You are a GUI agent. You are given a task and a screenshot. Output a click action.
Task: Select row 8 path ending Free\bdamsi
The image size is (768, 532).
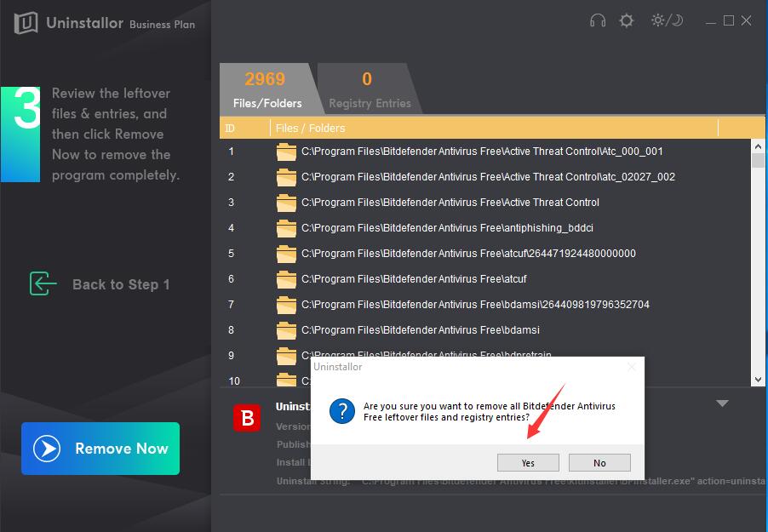(x=421, y=329)
